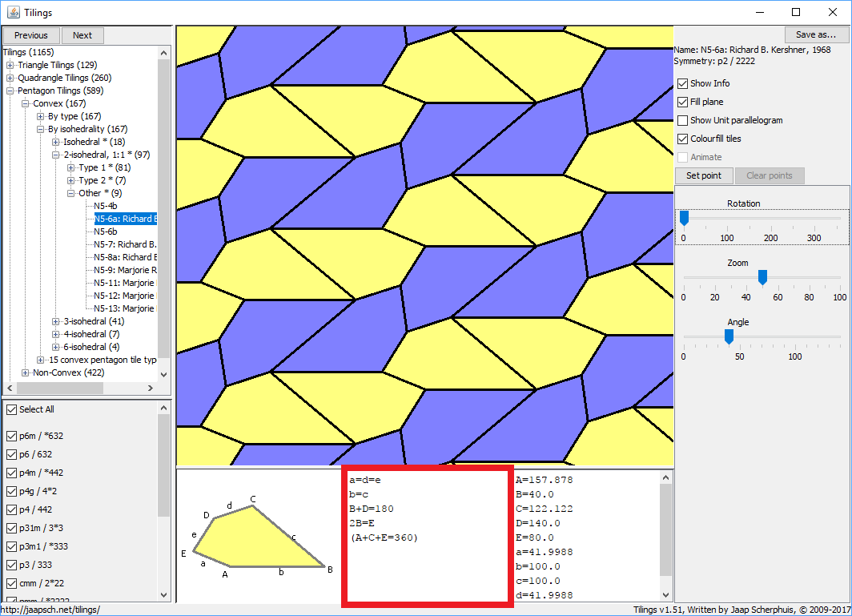Screen dimensions: 852x616
Task: Select the N5-6b tiling
Action: 106,232
